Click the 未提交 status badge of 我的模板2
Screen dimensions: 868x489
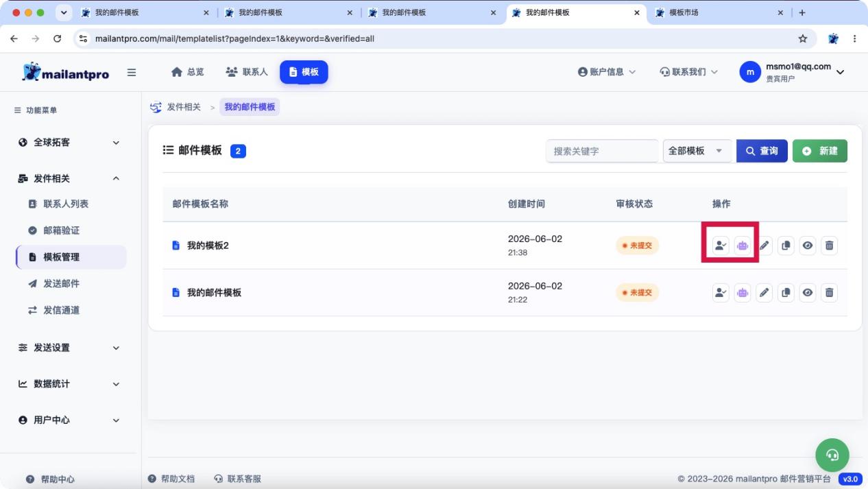coord(638,246)
